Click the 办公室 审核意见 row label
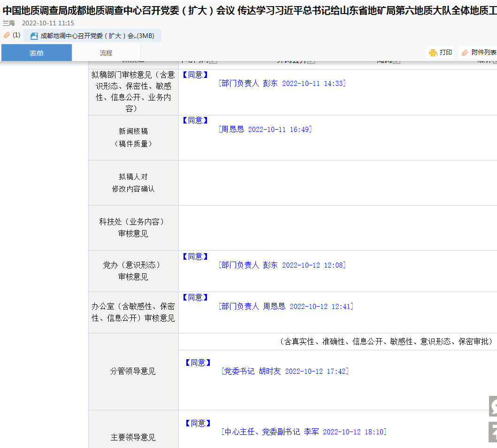Viewport: 497px width, 448px height. tap(133, 312)
